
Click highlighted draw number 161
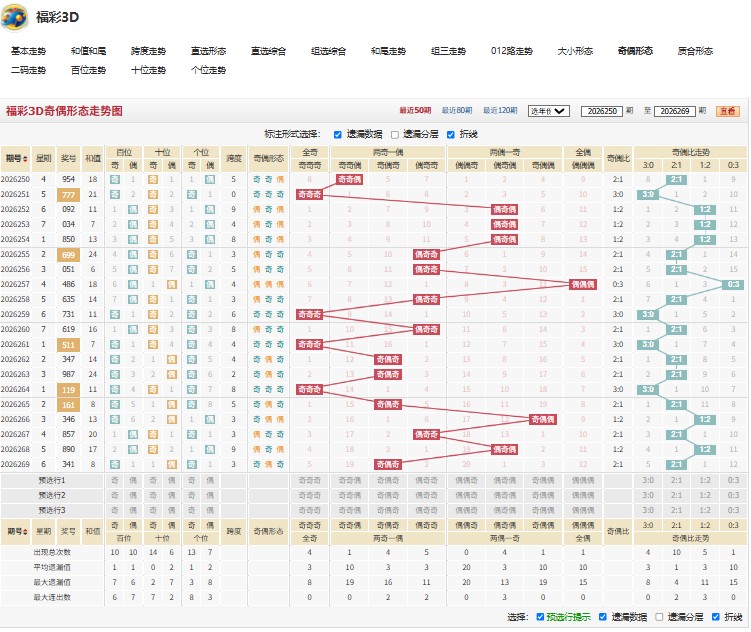(x=68, y=404)
